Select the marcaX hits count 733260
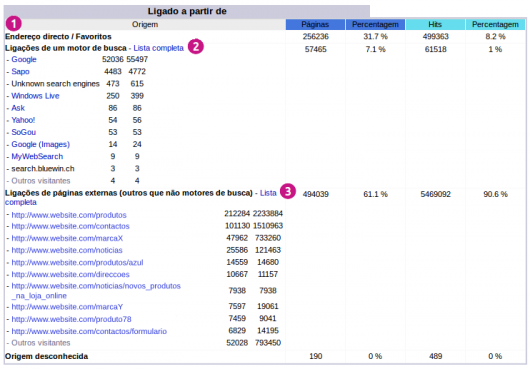The image size is (530, 369). coord(268,238)
